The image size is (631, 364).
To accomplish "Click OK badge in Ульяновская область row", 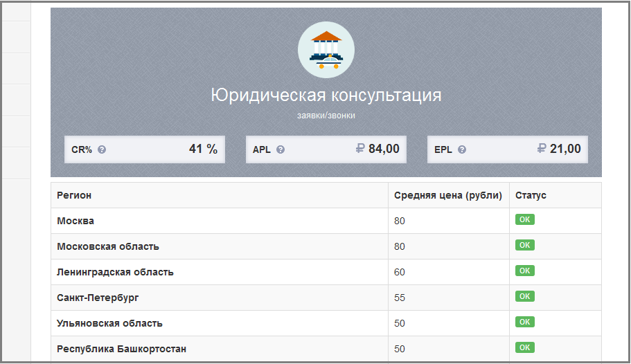I will (524, 322).
